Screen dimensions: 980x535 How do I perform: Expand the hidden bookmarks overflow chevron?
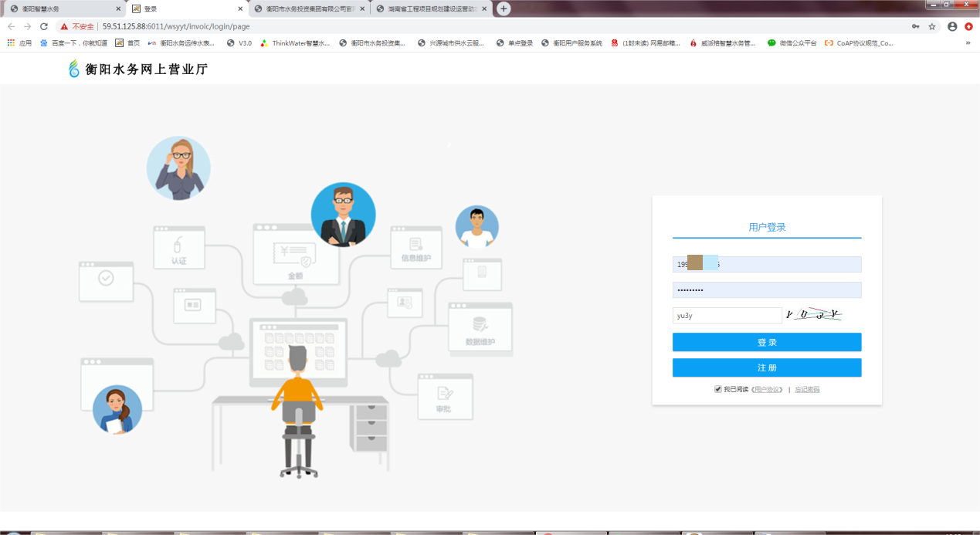pos(968,43)
